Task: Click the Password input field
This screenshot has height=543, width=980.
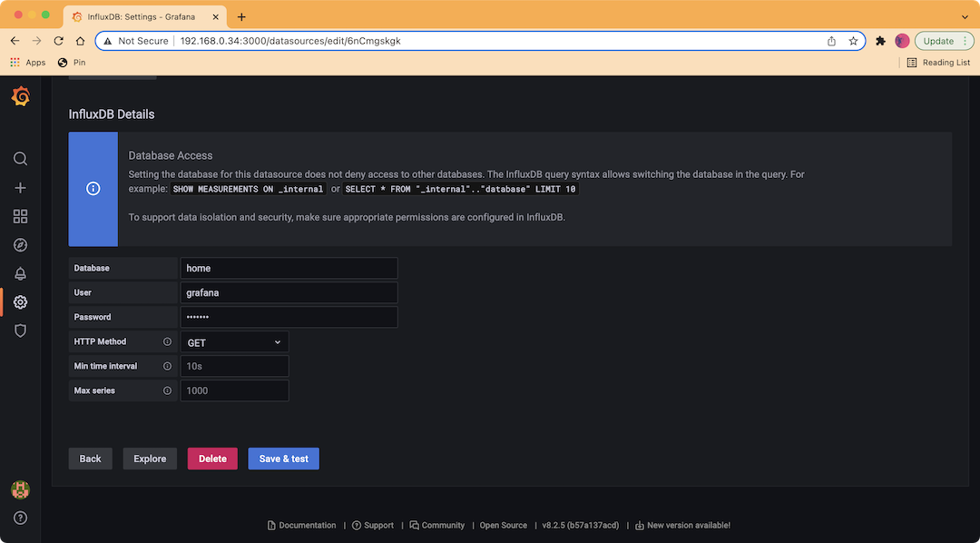Action: 289,317
